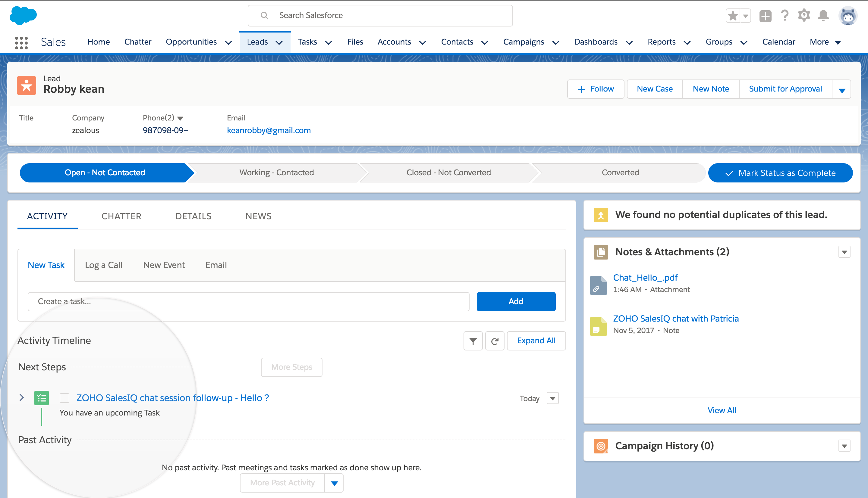The height and width of the screenshot is (498, 868).
Task: Click the Create a task input field
Action: pyautogui.click(x=248, y=301)
